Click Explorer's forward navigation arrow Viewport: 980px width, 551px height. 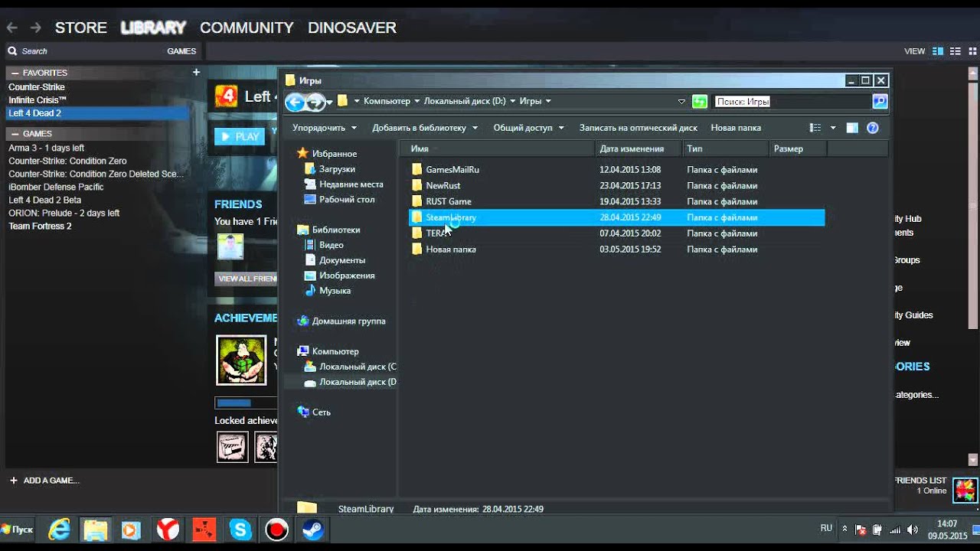point(315,102)
